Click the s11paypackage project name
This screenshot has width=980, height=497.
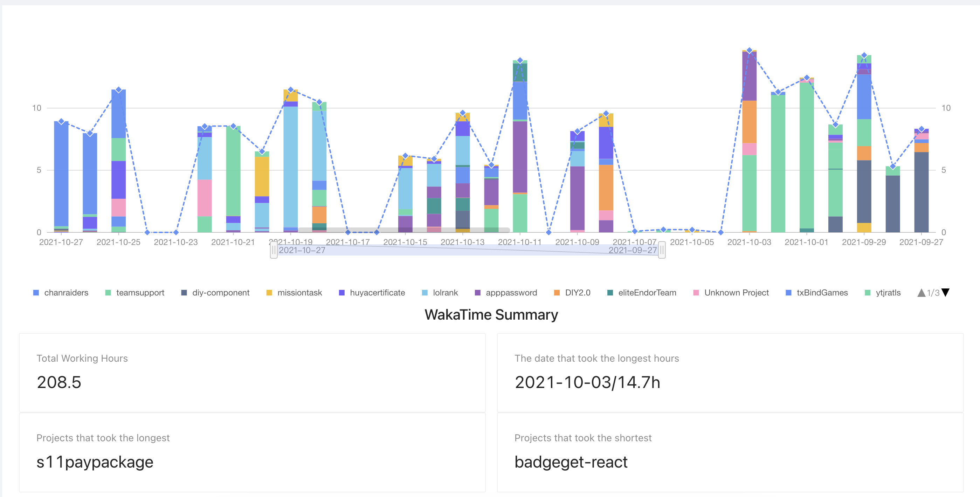click(x=95, y=462)
